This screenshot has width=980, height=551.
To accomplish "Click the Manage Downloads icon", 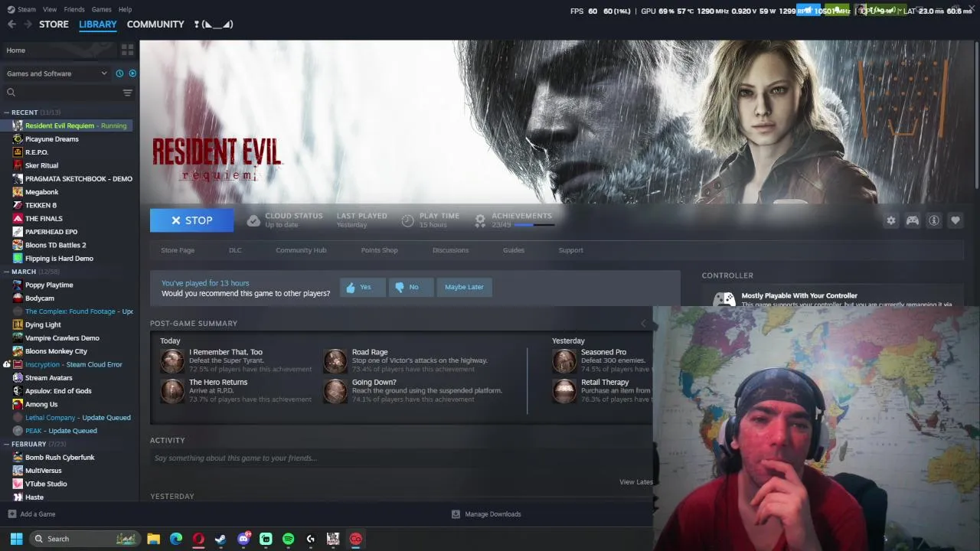I will [x=456, y=514].
